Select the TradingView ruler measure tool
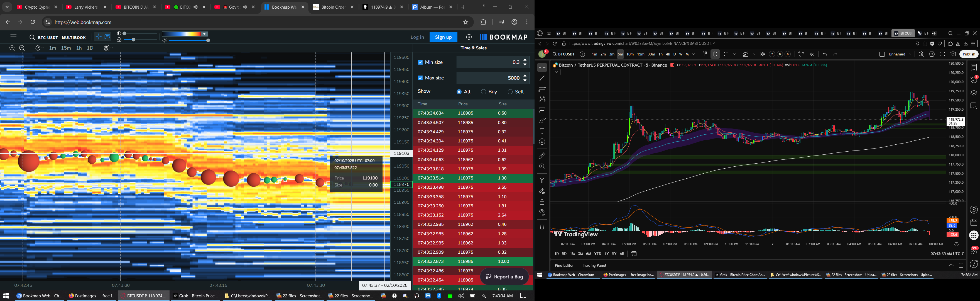980x301 pixels. (542, 156)
